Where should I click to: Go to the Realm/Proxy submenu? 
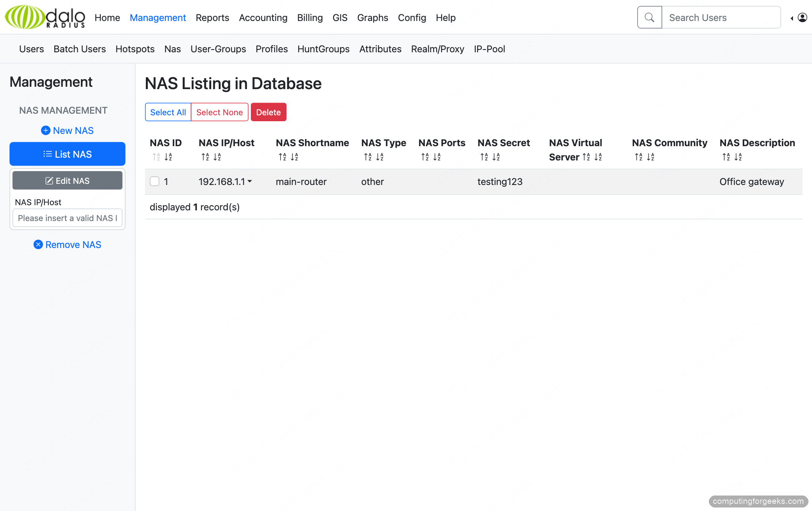click(438, 49)
